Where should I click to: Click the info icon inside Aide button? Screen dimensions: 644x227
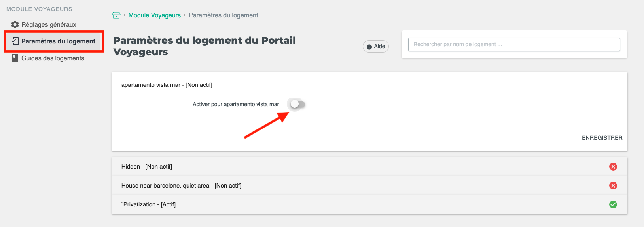click(x=369, y=47)
